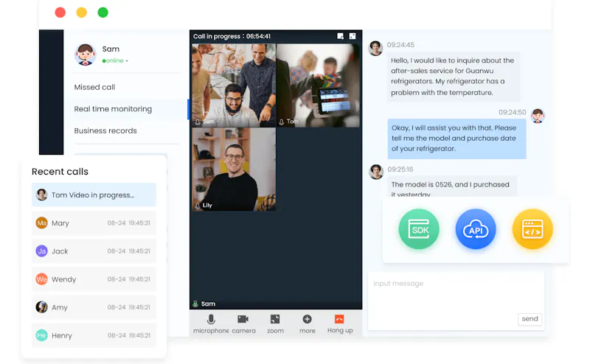Screen dimensions: 590x364
Task: Click the green SDK icon
Action: (419, 229)
